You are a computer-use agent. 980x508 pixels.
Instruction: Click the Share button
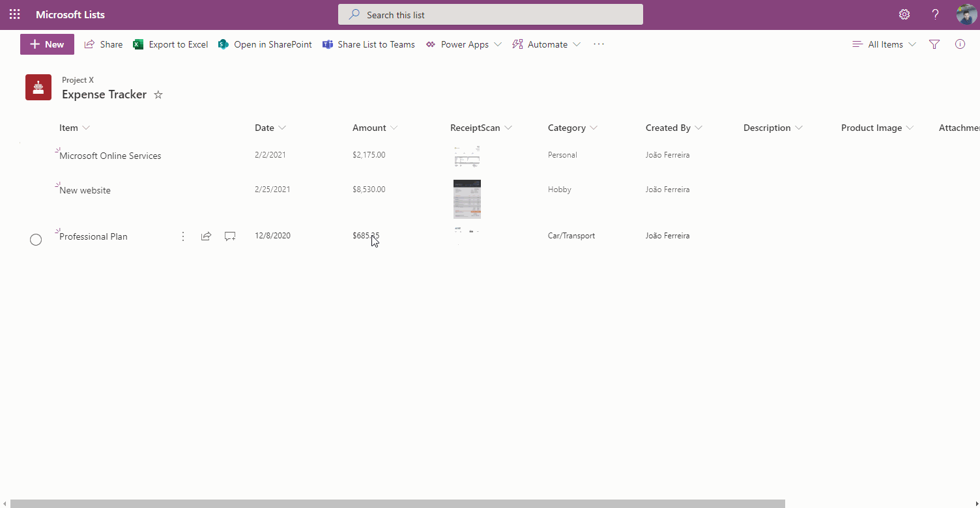(103, 44)
